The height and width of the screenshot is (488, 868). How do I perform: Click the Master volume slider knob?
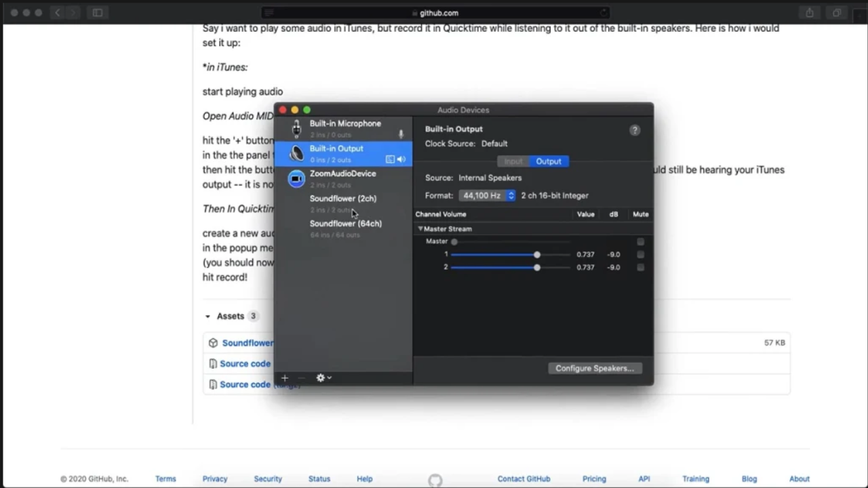[x=454, y=242]
